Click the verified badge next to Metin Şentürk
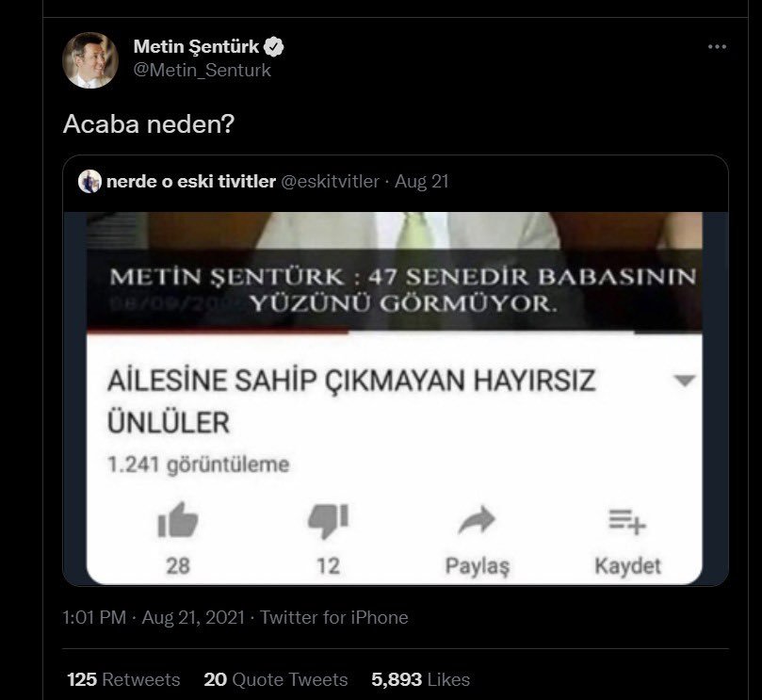762x700 pixels. tap(275, 46)
